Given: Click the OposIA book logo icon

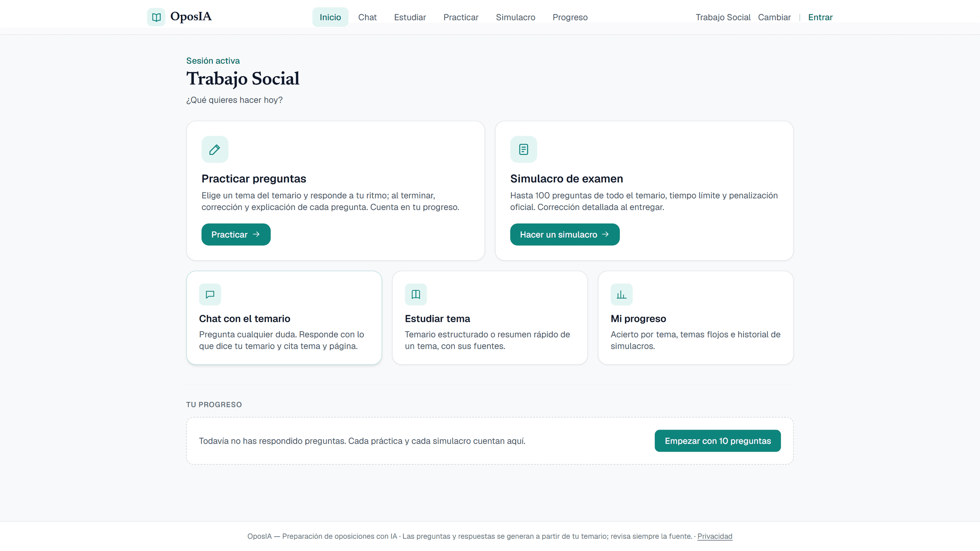Looking at the screenshot, I should tap(156, 17).
